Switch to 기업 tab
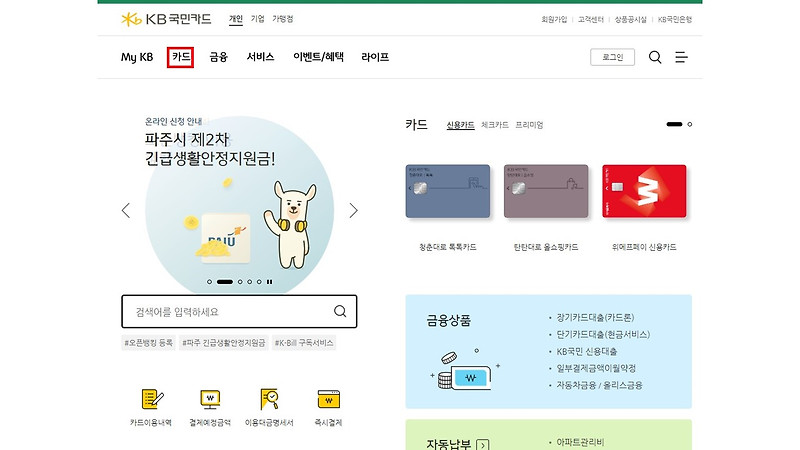The image size is (800, 450). pos(258,19)
